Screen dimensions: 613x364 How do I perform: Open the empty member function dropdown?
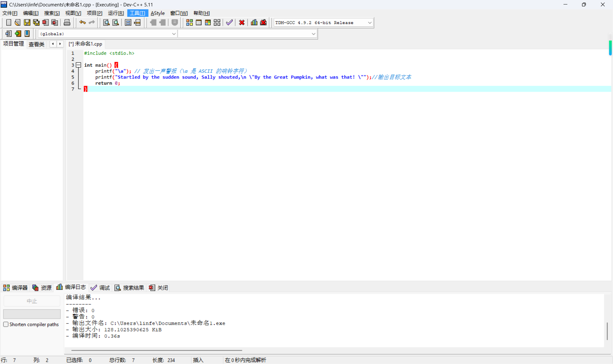(x=313, y=34)
